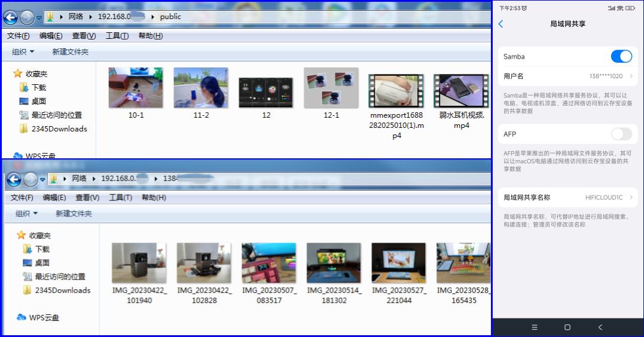The width and height of the screenshot is (644, 337).
Task: Click the forward arrow in the bottom Explorer window
Action: pyautogui.click(x=30, y=179)
